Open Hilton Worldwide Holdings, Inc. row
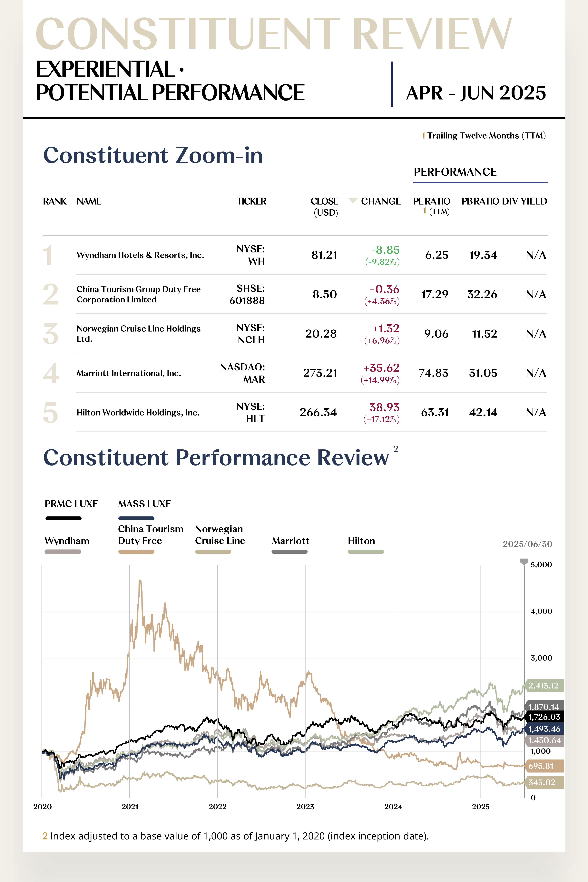 [295, 413]
